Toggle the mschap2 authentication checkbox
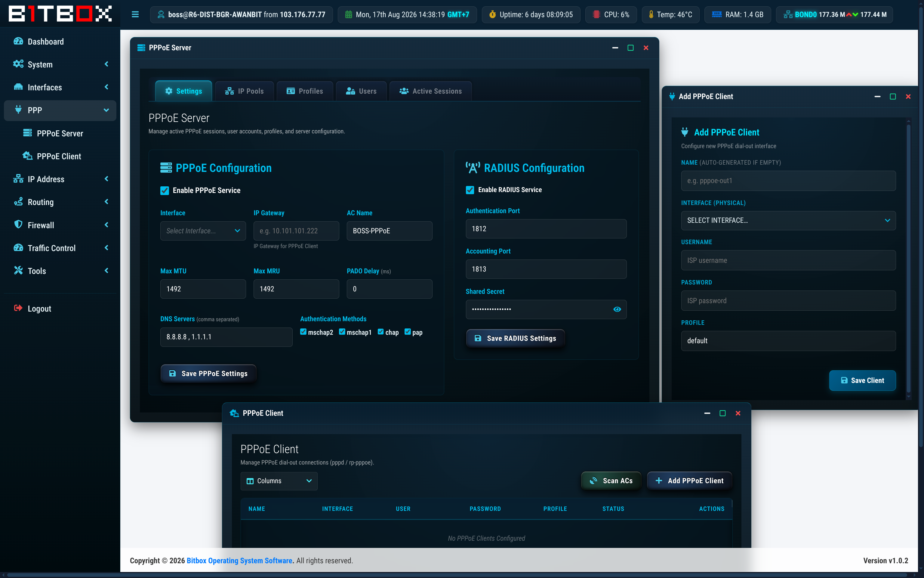924x578 pixels. pos(303,332)
